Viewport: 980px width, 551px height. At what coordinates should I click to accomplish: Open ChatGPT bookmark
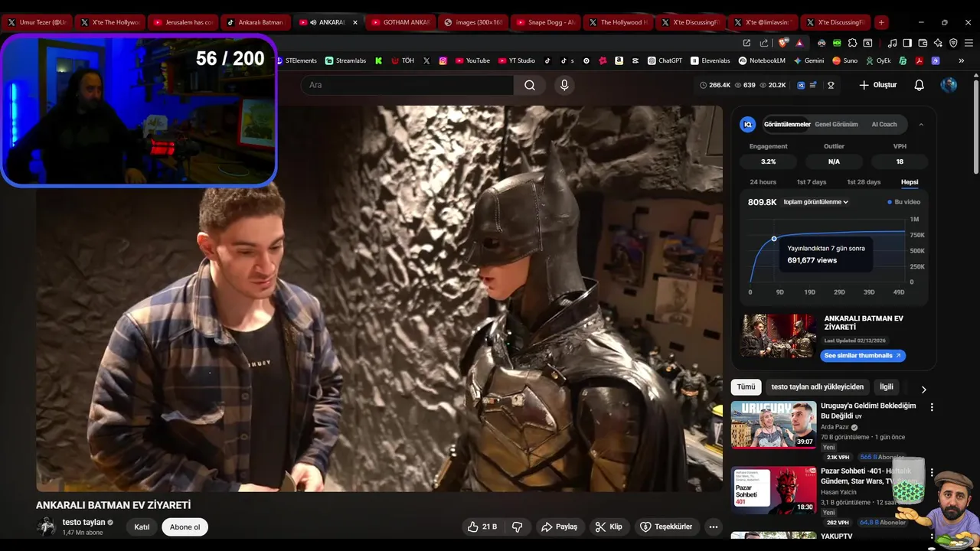[x=665, y=60]
